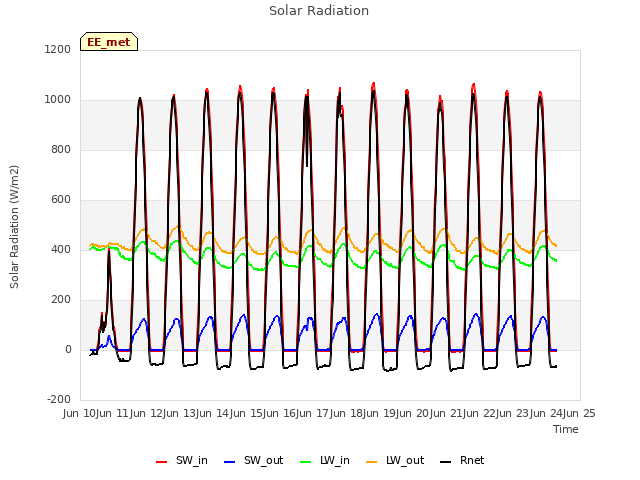Click the 1000 y-axis tick label
Screen dimensions: 640x480
pyautogui.click(x=58, y=100)
